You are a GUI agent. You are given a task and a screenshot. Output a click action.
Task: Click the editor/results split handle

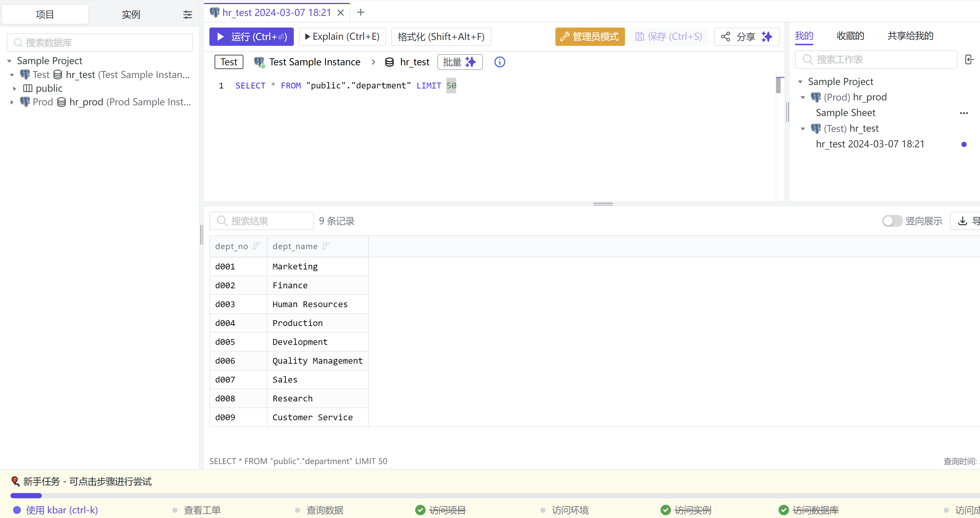click(603, 204)
